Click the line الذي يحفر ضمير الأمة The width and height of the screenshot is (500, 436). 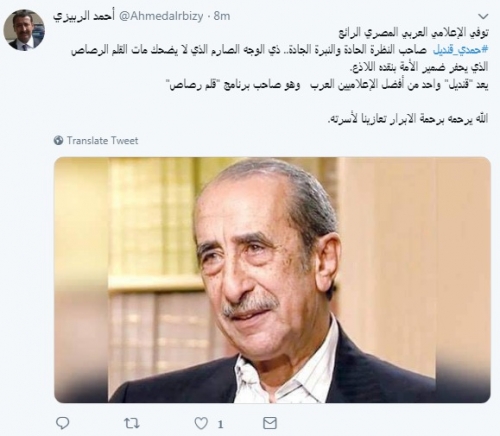(420, 67)
